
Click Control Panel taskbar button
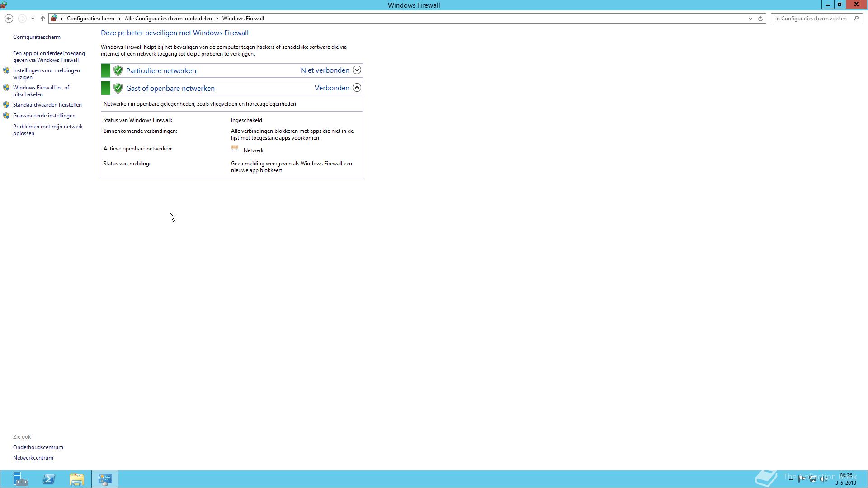pos(105,479)
